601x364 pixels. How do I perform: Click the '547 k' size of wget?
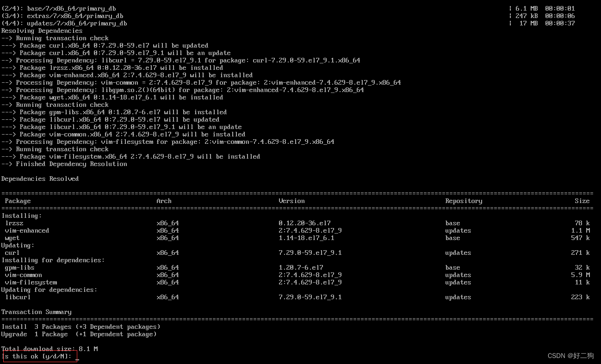[580, 238]
